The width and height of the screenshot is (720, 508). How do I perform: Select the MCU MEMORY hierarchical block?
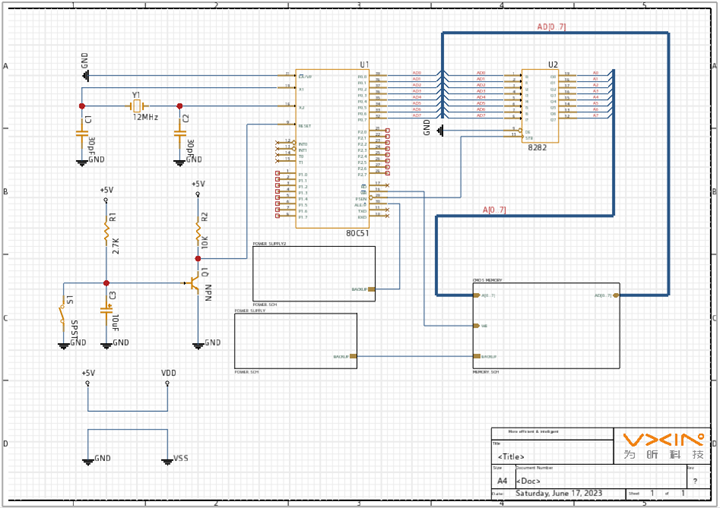545,325
